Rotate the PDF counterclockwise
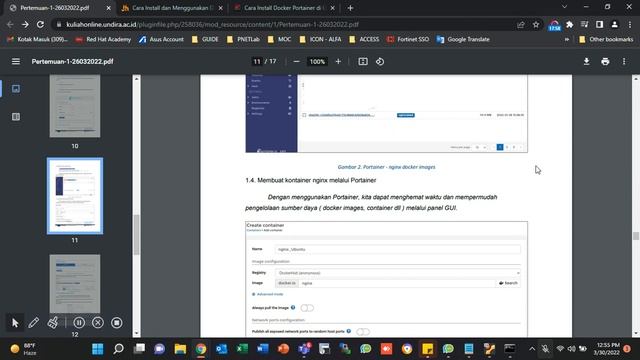The image size is (640, 360). click(380, 62)
